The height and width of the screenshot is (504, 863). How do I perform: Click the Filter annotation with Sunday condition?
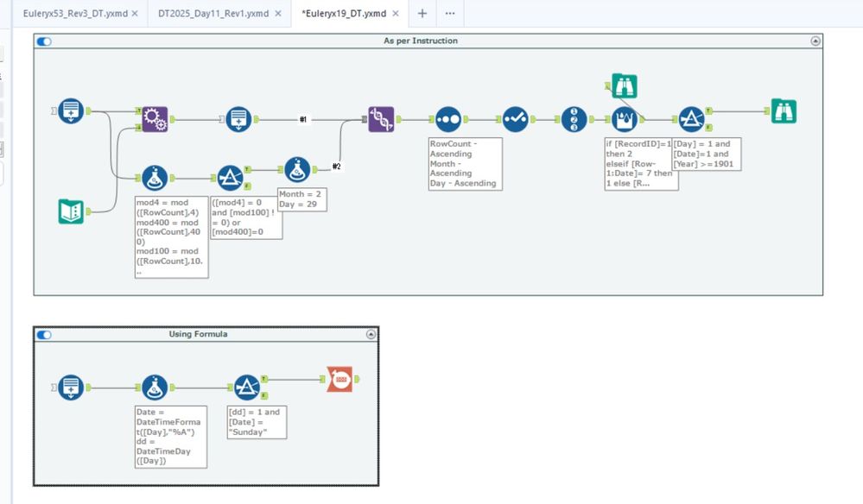(x=257, y=422)
